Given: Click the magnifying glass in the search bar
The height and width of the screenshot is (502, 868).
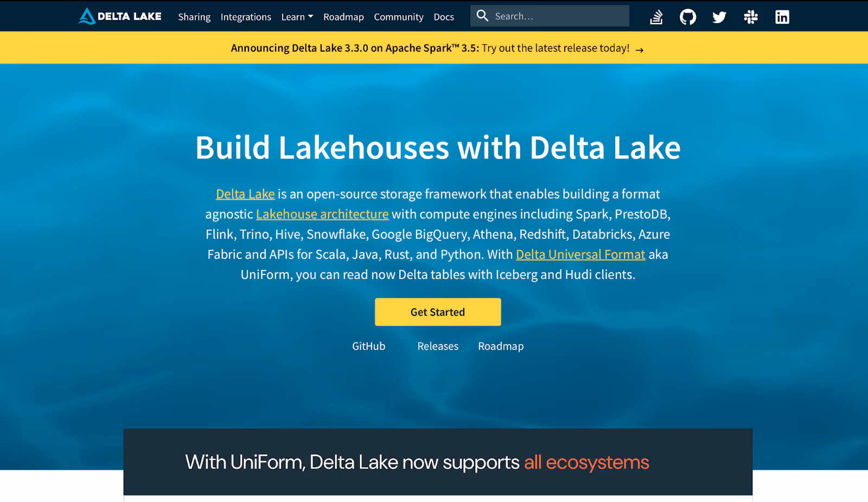Looking at the screenshot, I should 482,16.
